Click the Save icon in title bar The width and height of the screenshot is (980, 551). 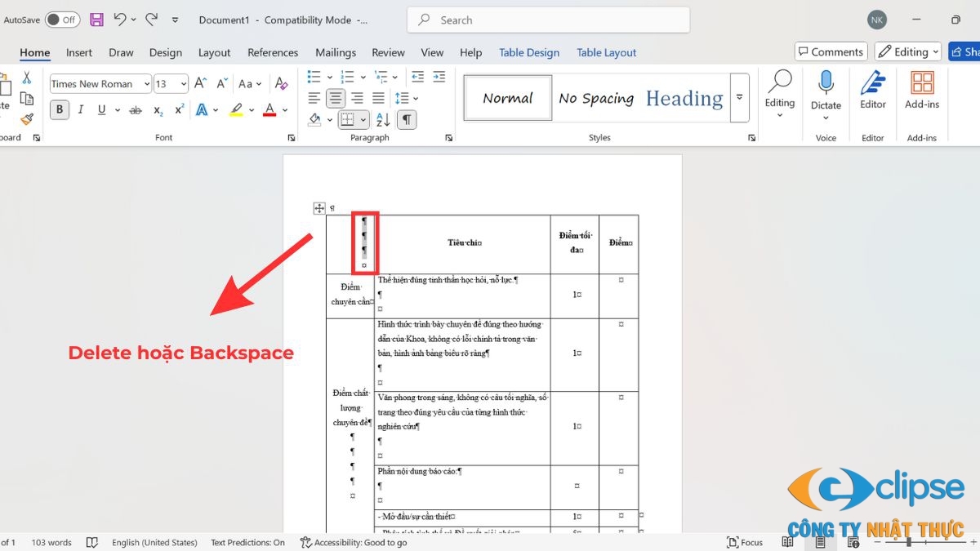click(96, 20)
